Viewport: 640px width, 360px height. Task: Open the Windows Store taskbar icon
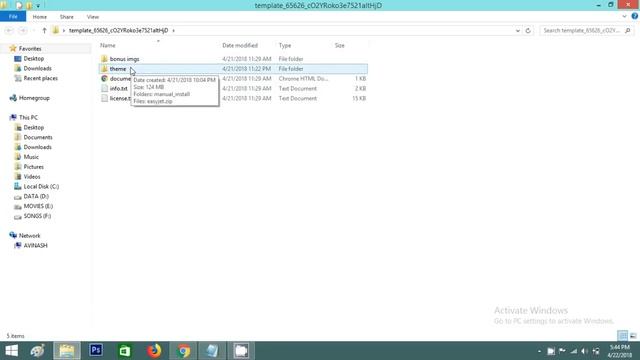pos(125,351)
